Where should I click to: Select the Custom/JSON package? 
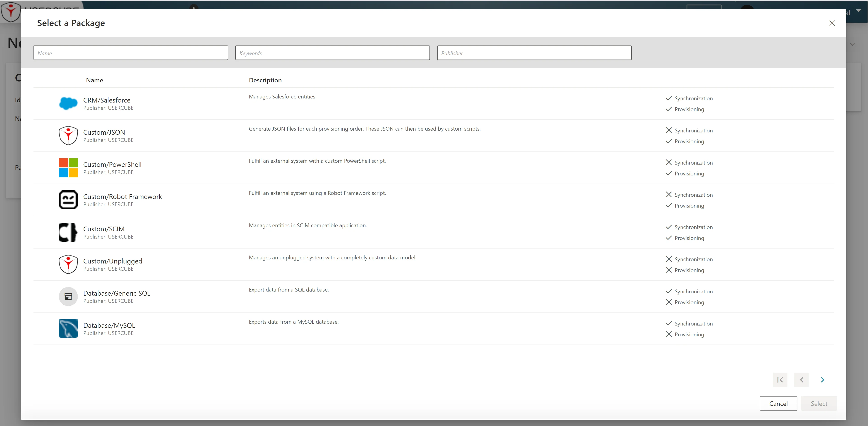[x=433, y=136]
